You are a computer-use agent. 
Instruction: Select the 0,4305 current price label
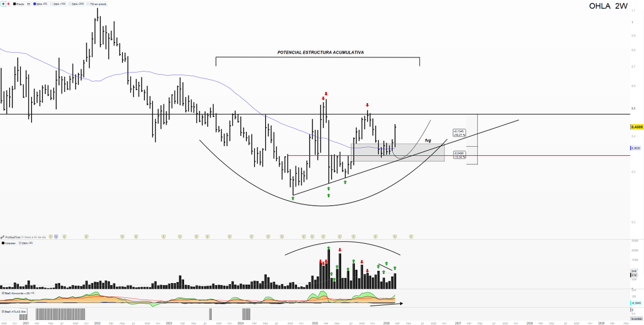pos(636,127)
